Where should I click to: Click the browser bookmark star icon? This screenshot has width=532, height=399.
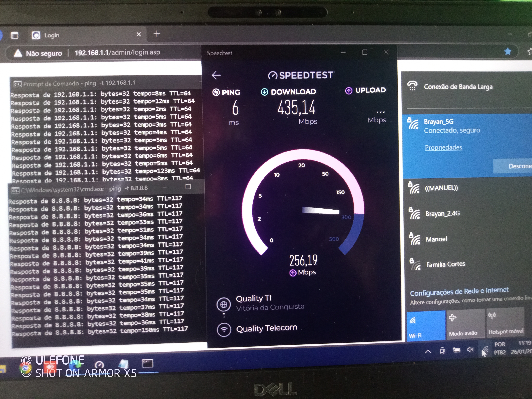508,51
